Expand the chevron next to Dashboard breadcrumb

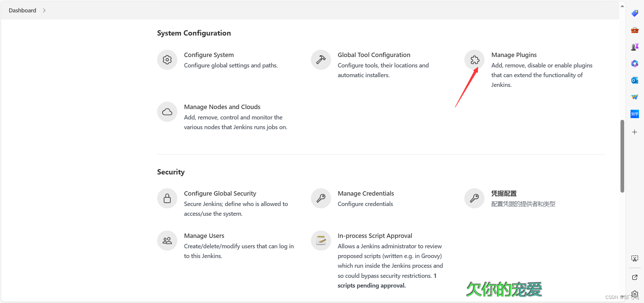(x=44, y=10)
